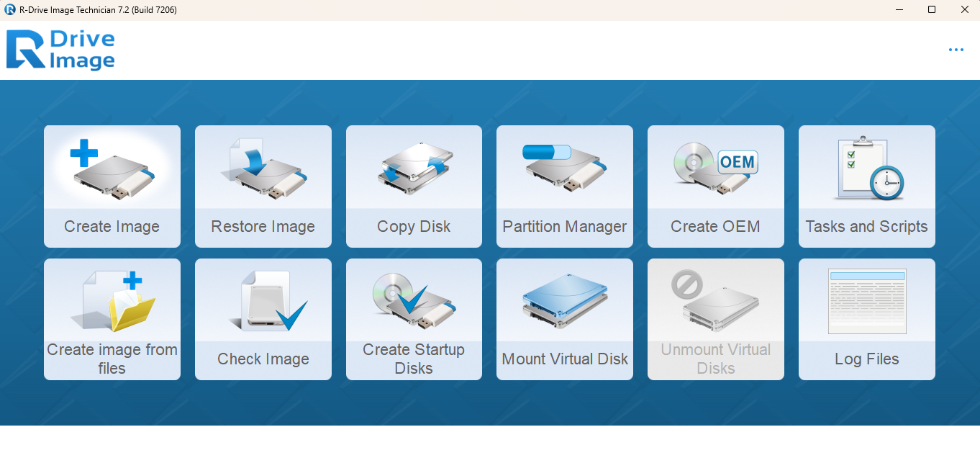Maximize the R-Drive Image window
This screenshot has width=980, height=463.
(x=932, y=10)
